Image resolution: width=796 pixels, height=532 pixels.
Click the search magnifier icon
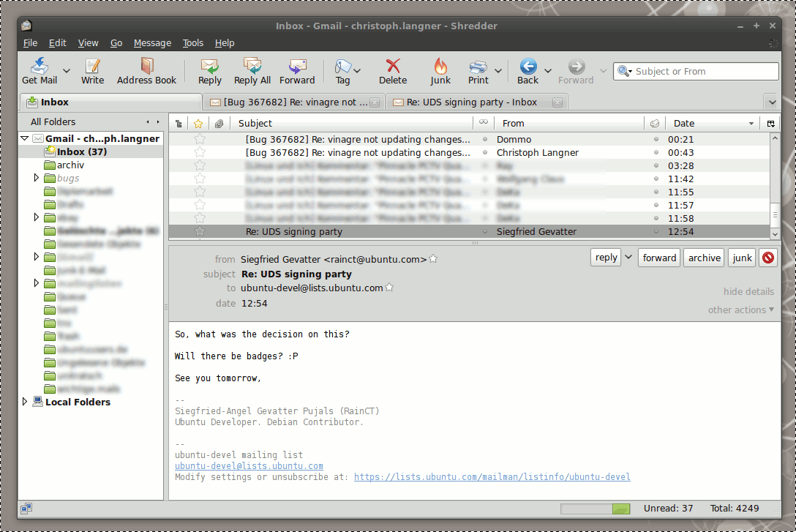click(623, 71)
